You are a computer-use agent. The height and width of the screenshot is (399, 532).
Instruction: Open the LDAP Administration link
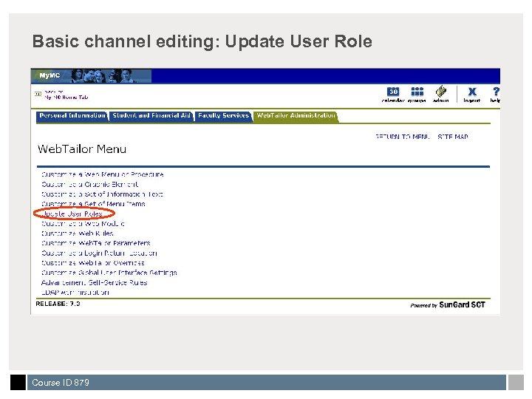(75, 293)
